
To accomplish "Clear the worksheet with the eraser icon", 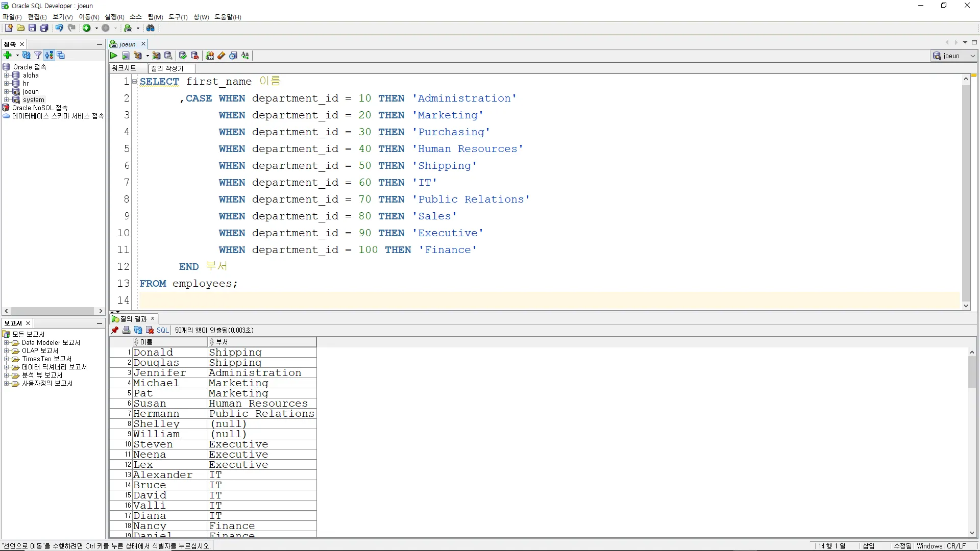I will click(221, 56).
